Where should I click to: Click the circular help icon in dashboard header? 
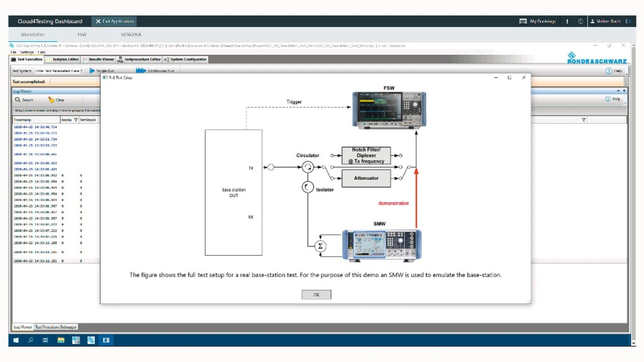click(x=581, y=21)
